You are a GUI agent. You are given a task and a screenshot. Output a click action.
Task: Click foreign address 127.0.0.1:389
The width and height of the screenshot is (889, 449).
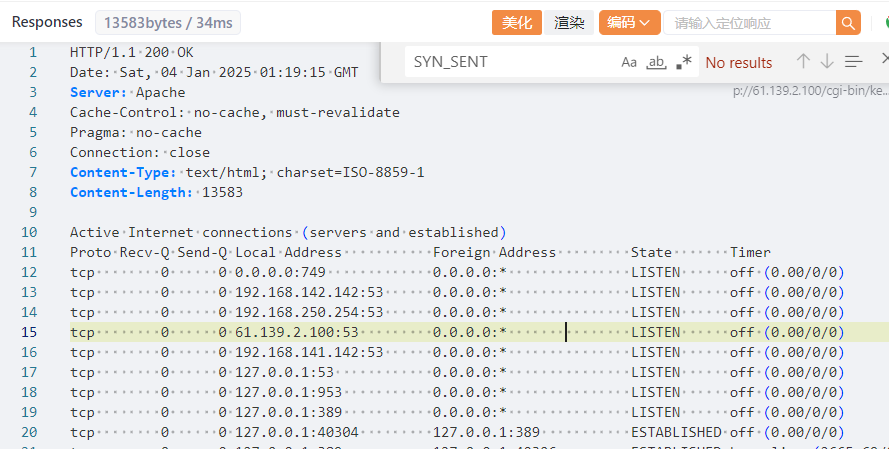coord(486,433)
